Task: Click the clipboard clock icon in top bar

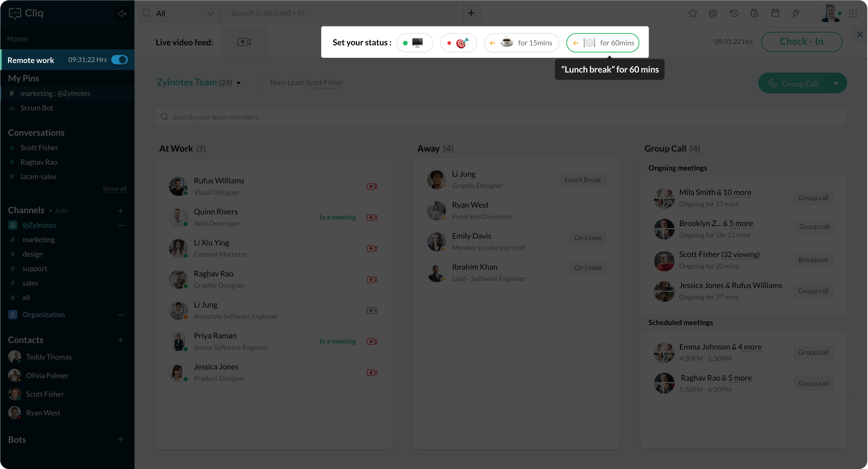Action: click(x=754, y=13)
